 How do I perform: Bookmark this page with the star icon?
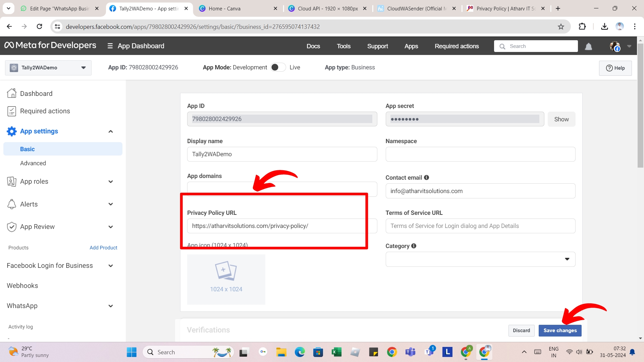click(x=561, y=26)
